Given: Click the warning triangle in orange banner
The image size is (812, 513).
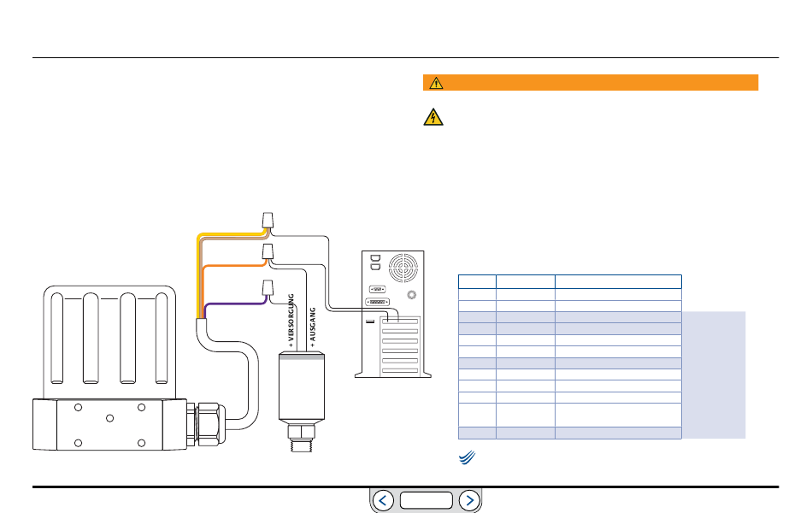Looking at the screenshot, I should tap(436, 83).
